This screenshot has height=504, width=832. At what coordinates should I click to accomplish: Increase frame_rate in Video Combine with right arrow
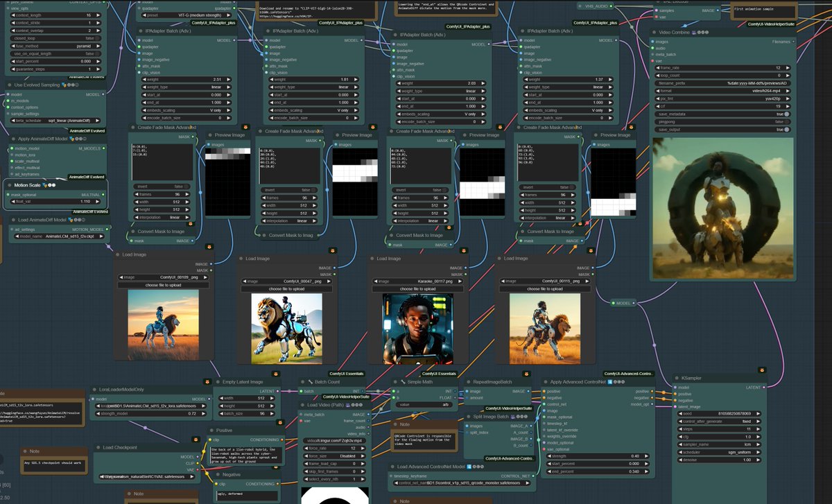(x=788, y=68)
